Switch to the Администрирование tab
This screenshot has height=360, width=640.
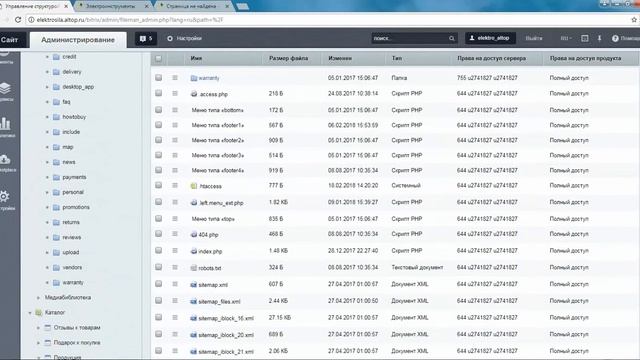tap(78, 40)
